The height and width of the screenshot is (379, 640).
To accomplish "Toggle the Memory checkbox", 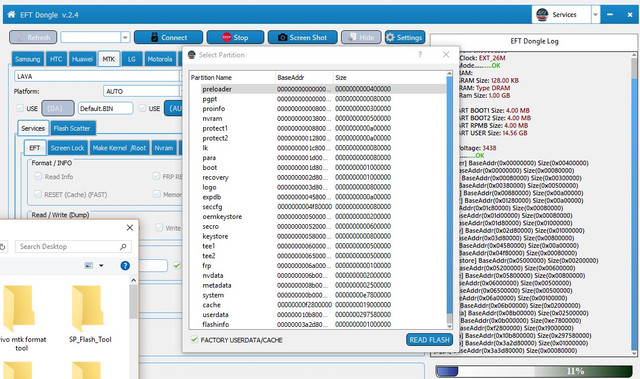I will (157, 194).
